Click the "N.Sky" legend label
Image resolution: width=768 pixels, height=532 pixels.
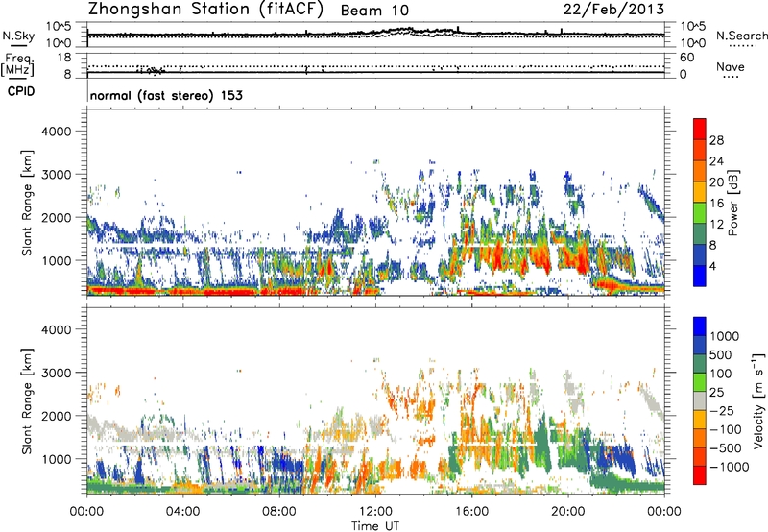click(x=18, y=36)
